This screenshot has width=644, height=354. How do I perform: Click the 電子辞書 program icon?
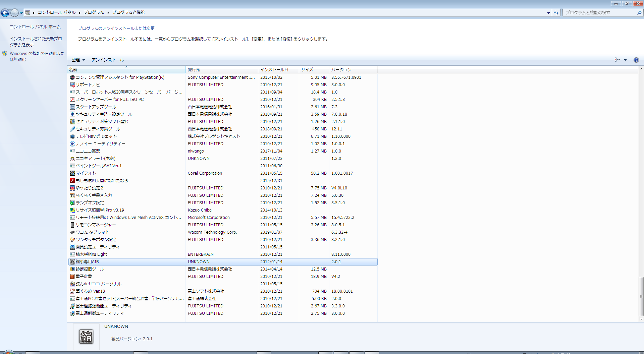(x=72, y=277)
